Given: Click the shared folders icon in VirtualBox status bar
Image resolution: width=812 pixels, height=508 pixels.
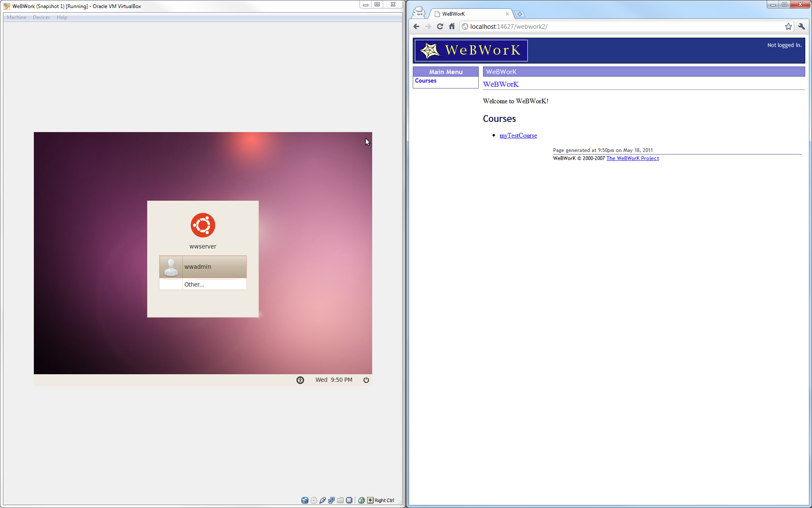Looking at the screenshot, I should tap(340, 500).
